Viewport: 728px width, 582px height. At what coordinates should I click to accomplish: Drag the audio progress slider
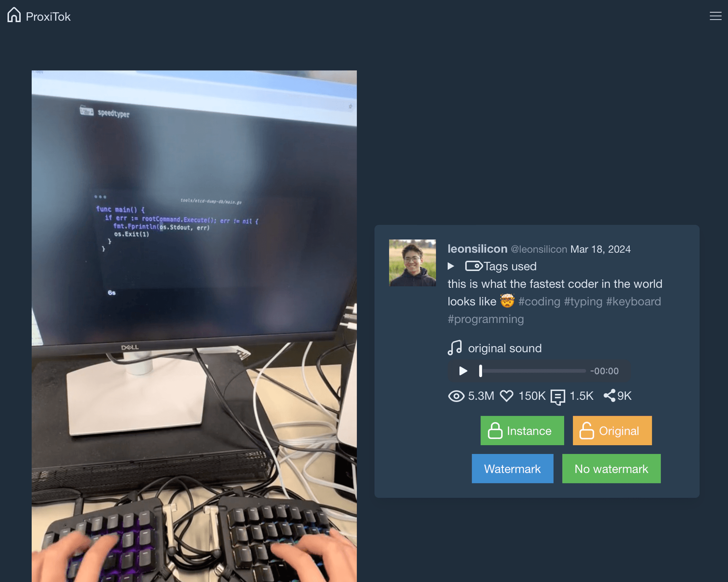point(480,371)
